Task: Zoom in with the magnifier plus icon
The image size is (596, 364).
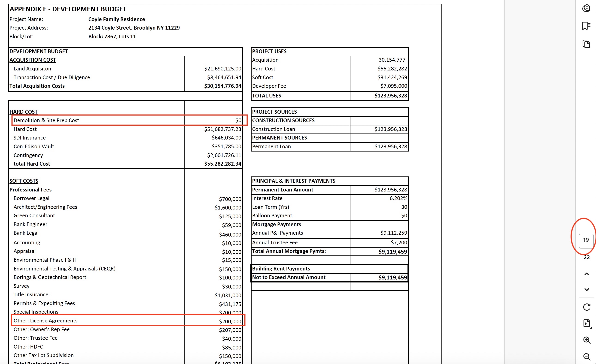Action: click(x=586, y=340)
